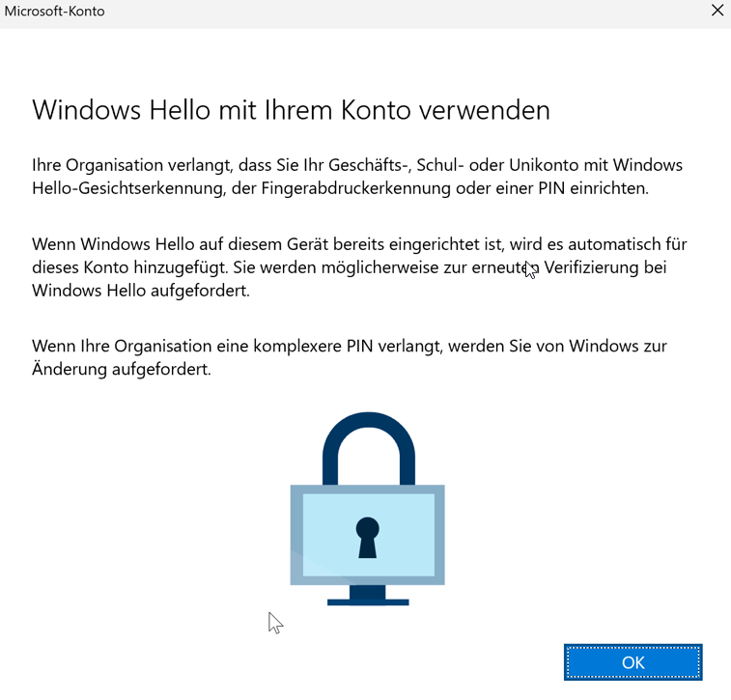Click the text "Änderung aufgefordert"
This screenshot has height=700, width=731.
(121, 369)
